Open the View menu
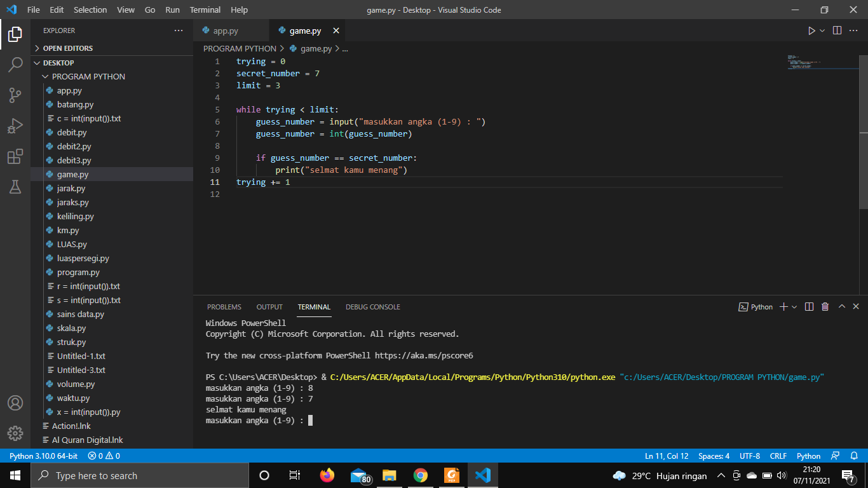Image resolution: width=868 pixels, height=488 pixels. 126,10
